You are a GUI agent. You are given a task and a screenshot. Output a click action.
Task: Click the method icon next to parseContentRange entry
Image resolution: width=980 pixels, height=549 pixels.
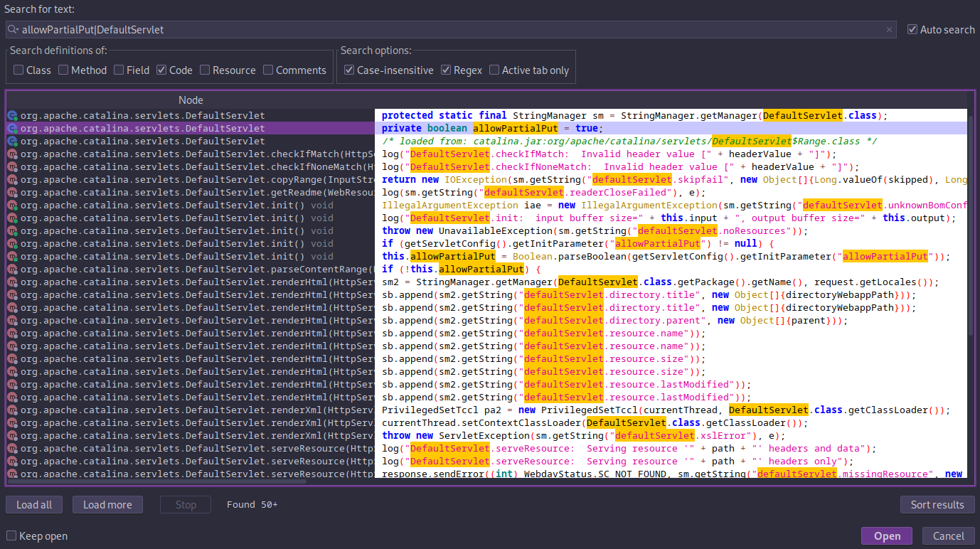pyautogui.click(x=13, y=269)
